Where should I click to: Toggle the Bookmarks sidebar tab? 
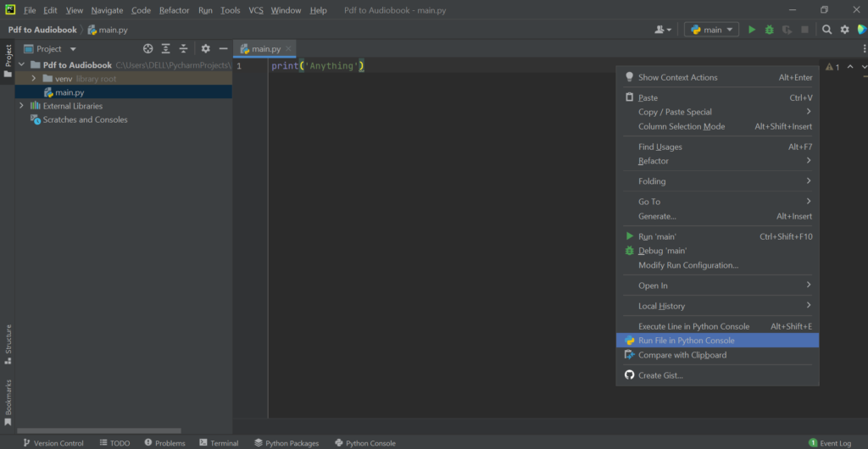point(8,402)
